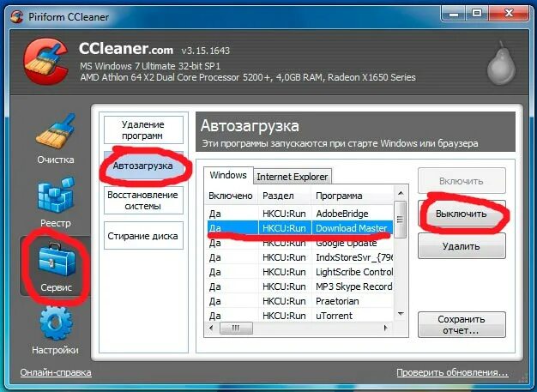The width and height of the screenshot is (537, 392).
Task: Click the horizontal scrollbar right arrow
Action: 386,328
